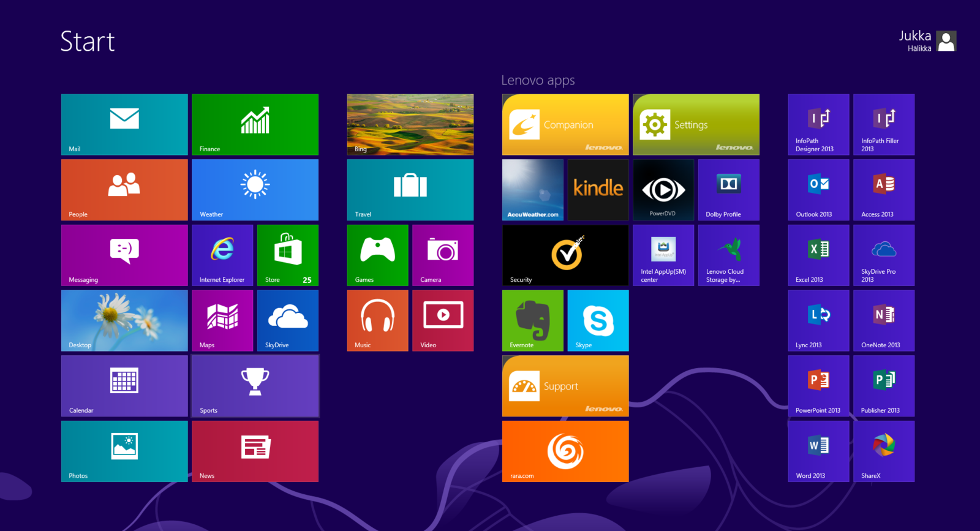This screenshot has width=980, height=531.
Task: Launch InfoPath Designer 2013
Action: coord(818,124)
